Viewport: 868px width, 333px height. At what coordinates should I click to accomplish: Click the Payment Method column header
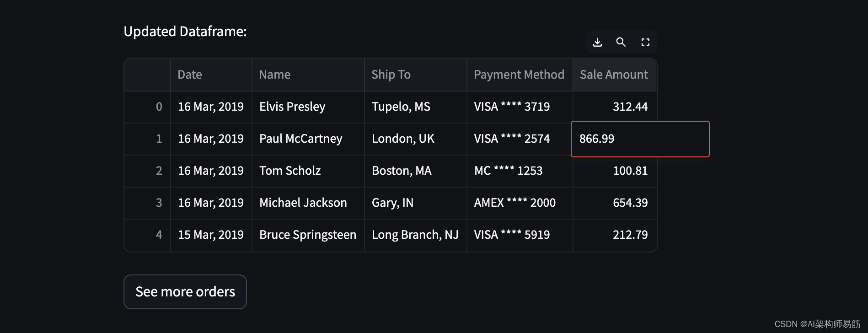click(x=519, y=75)
